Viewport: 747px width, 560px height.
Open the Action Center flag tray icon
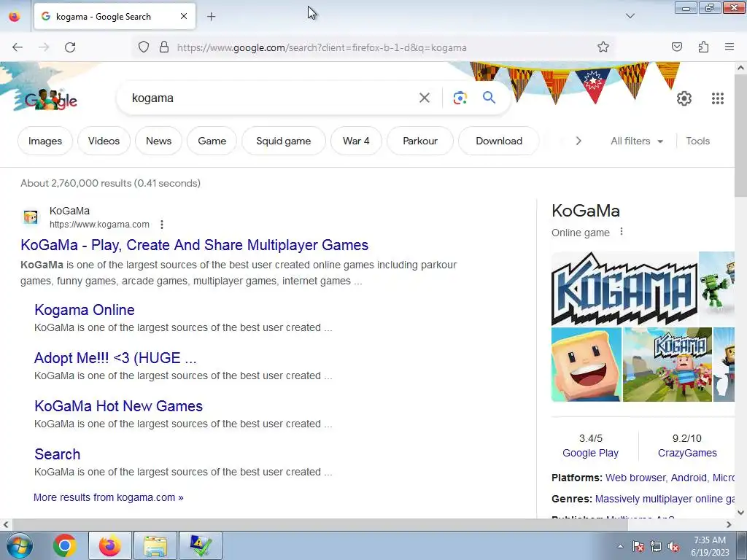(638, 547)
